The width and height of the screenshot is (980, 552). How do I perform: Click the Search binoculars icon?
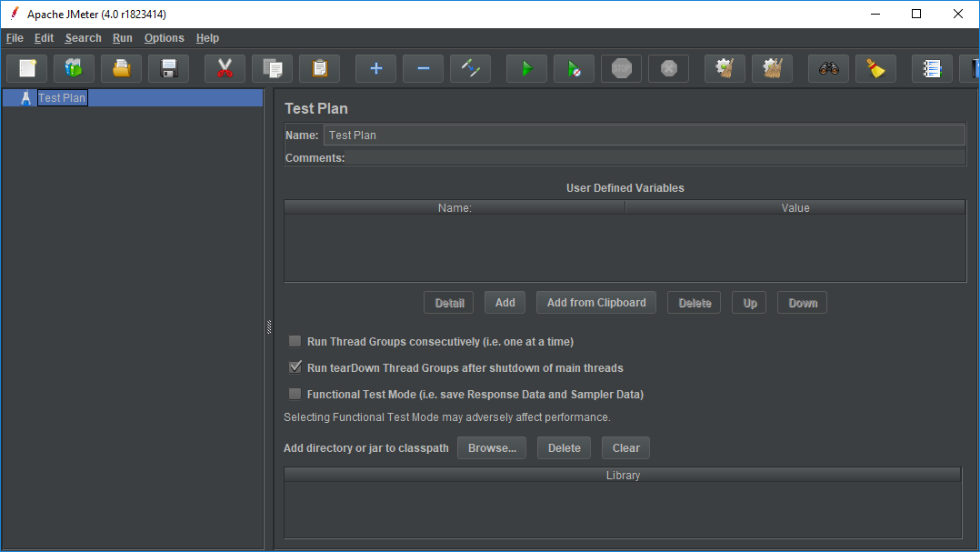click(828, 68)
